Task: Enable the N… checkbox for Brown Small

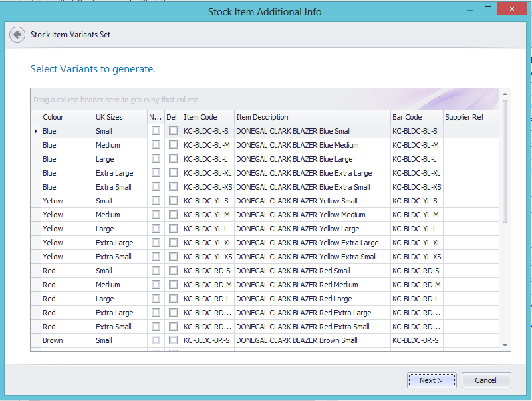Action: (x=156, y=340)
